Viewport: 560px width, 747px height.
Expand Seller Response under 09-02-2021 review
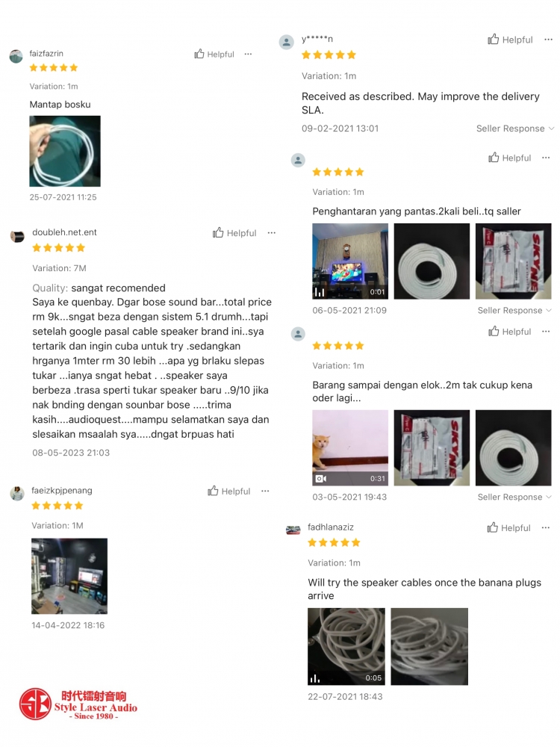tap(515, 128)
